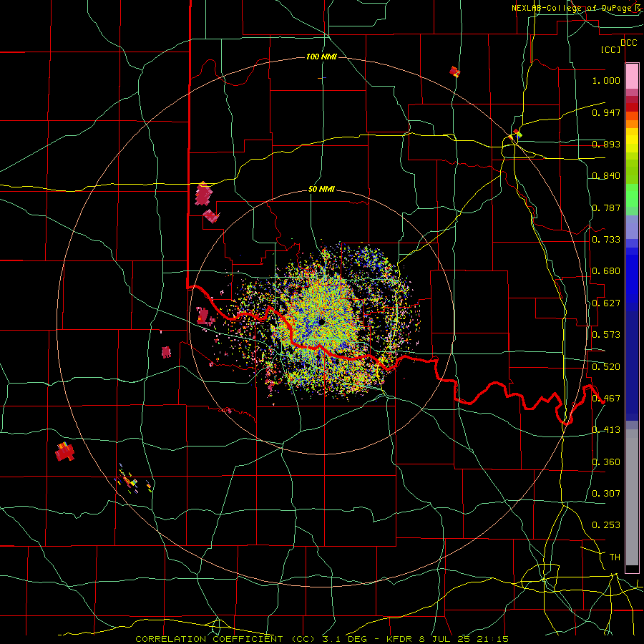This screenshot has height=644, width=644.
Task: Click the KFDR station identifier in caption
Action: 401,639
